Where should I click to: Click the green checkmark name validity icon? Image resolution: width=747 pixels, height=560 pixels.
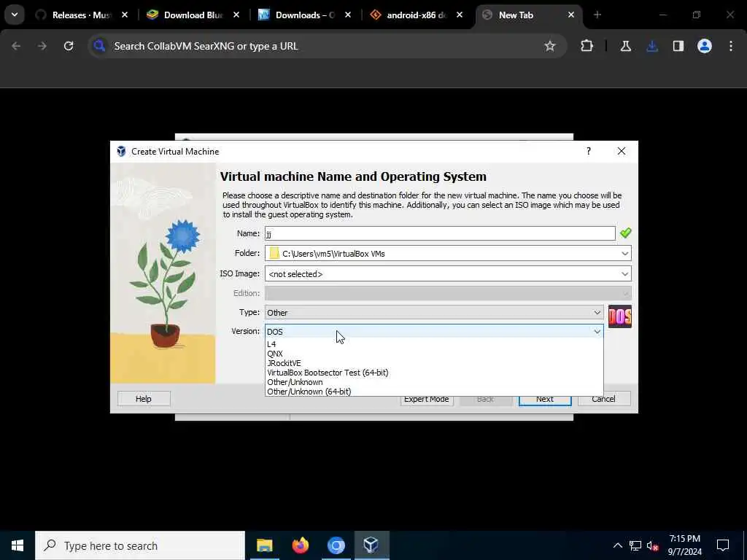(x=625, y=233)
